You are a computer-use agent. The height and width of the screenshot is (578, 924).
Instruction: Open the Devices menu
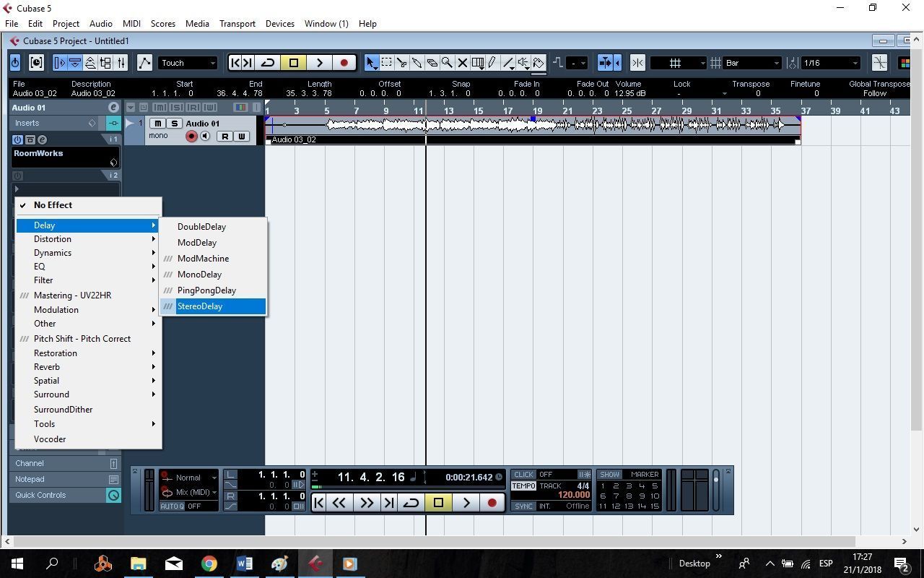[280, 24]
